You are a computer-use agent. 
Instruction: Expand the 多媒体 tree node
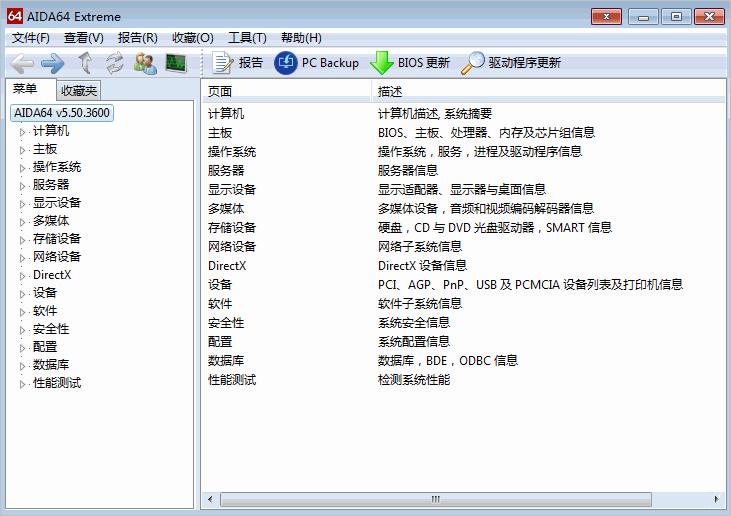point(22,222)
